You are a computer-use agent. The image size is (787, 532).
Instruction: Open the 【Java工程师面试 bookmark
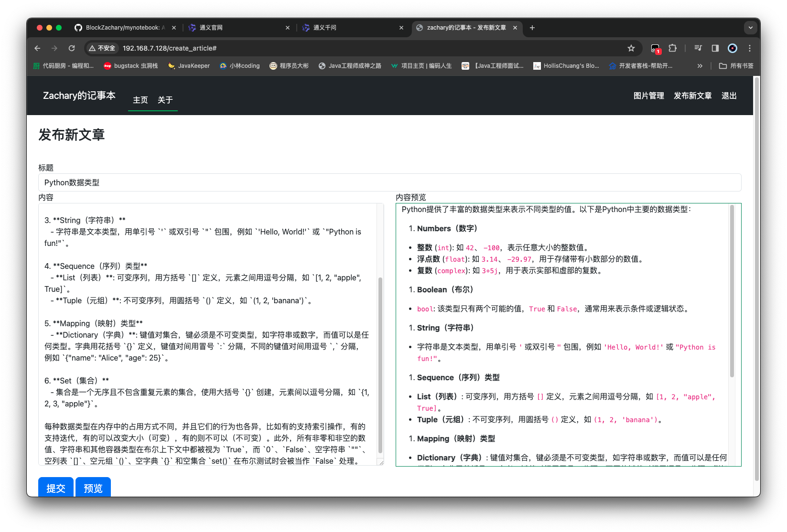pos(492,66)
